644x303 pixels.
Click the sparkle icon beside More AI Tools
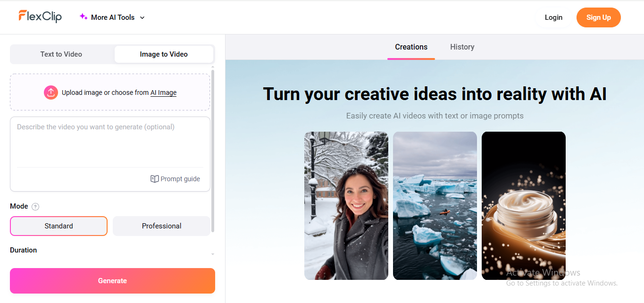(x=83, y=17)
